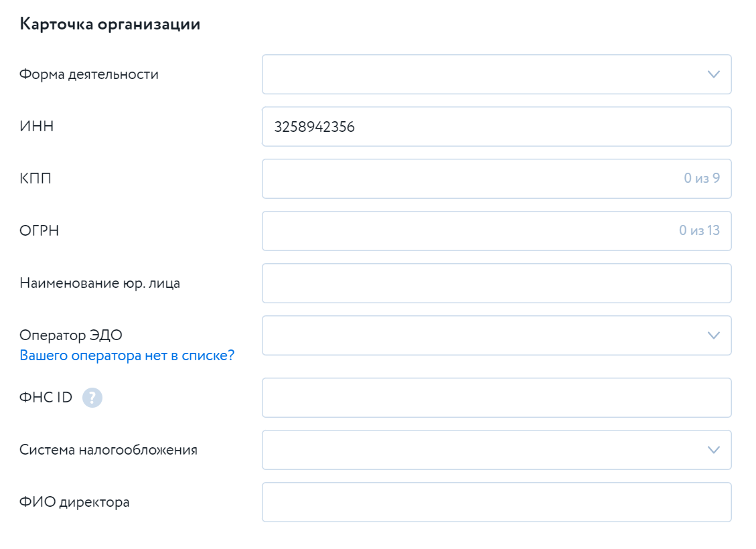This screenshot has height=549, width=756.
Task: Place cursor in the ОГРН input field
Action: click(469, 231)
